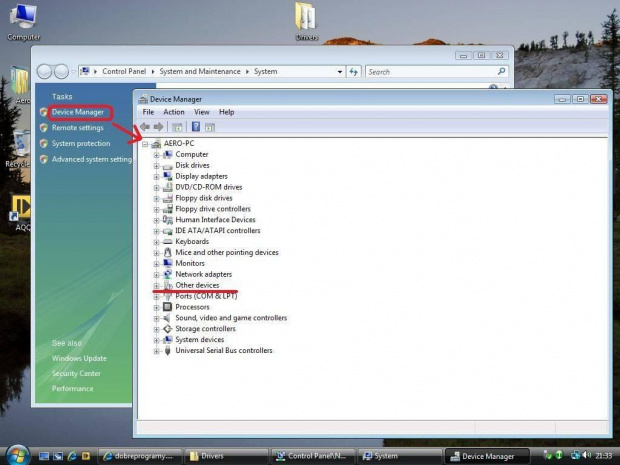Click the volume speaker tray icon
Image resolution: width=620 pixels, height=465 pixels.
(x=586, y=456)
